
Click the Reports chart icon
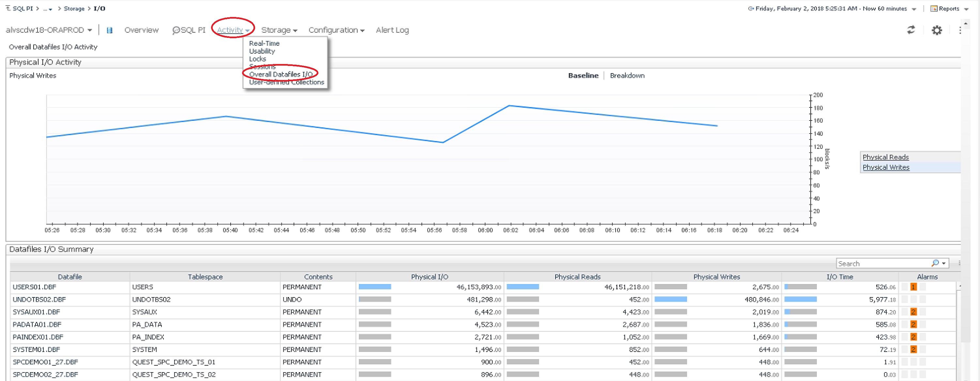[933, 8]
